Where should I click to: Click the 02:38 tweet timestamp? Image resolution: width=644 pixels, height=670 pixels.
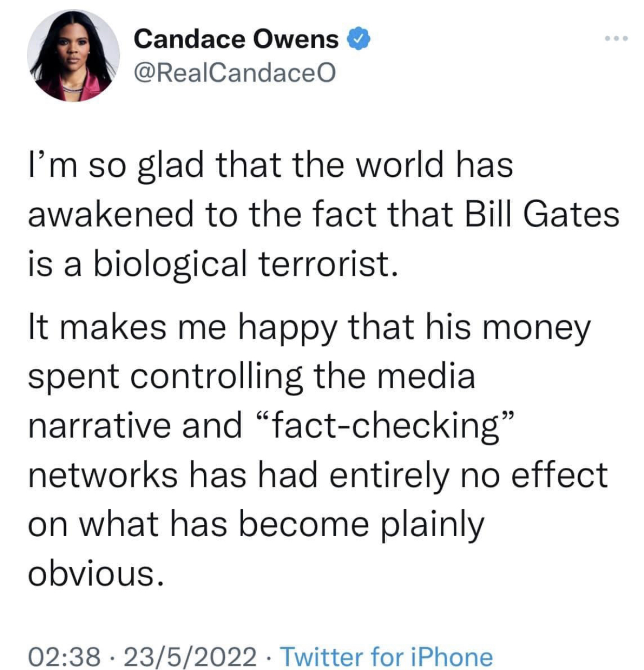pyautogui.click(x=64, y=656)
